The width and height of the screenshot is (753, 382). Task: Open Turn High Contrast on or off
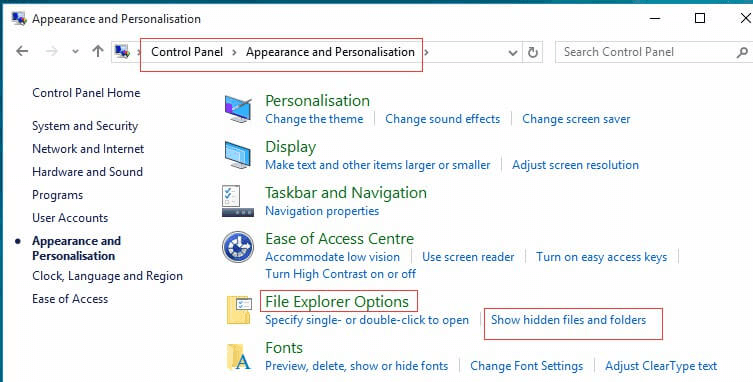340,274
